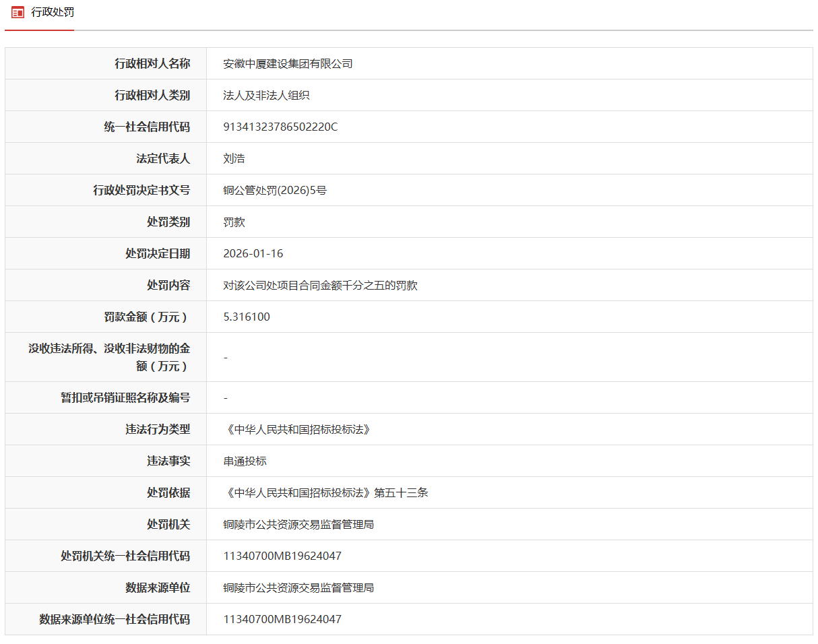Screen dimensions: 818x644
Task: Select fine amount 5.316100
Action: pos(247,317)
